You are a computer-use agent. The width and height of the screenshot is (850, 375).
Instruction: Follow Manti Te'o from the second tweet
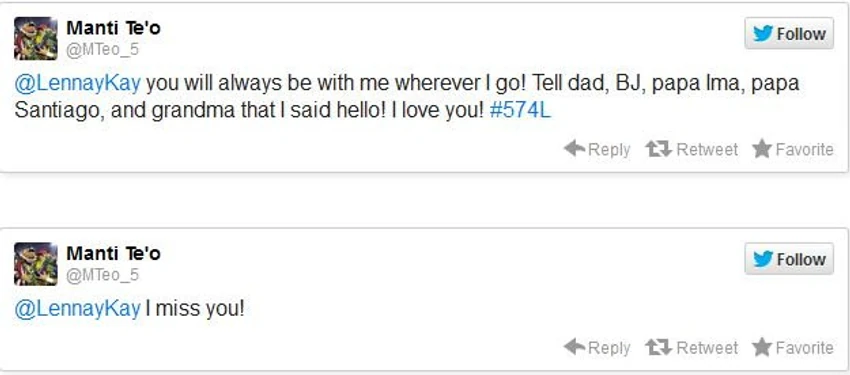click(x=789, y=259)
